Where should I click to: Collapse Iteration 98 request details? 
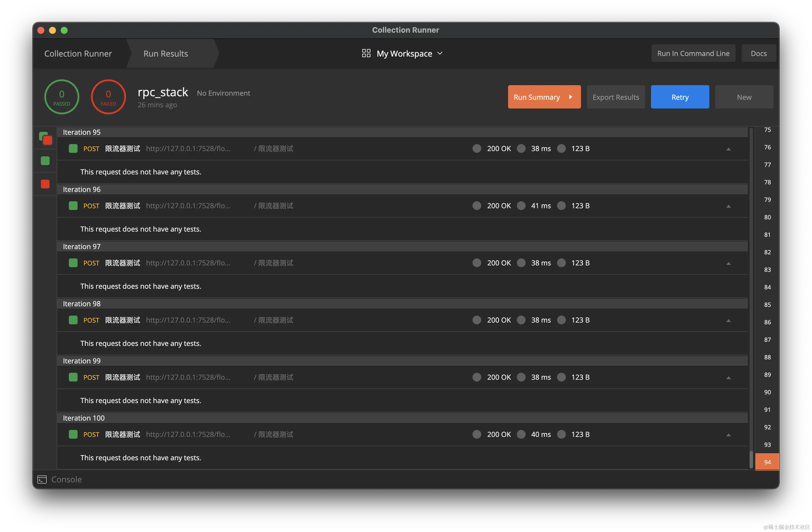click(x=728, y=321)
